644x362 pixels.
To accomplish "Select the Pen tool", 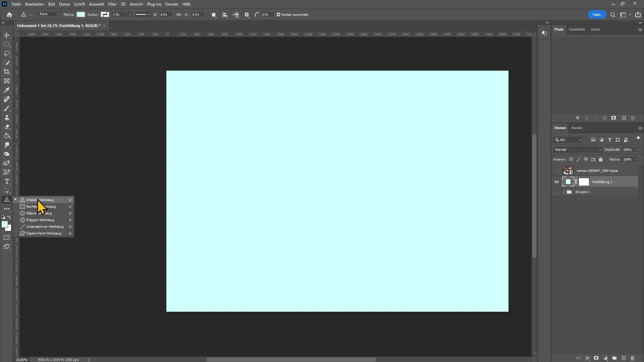I will pyautogui.click(x=7, y=163).
